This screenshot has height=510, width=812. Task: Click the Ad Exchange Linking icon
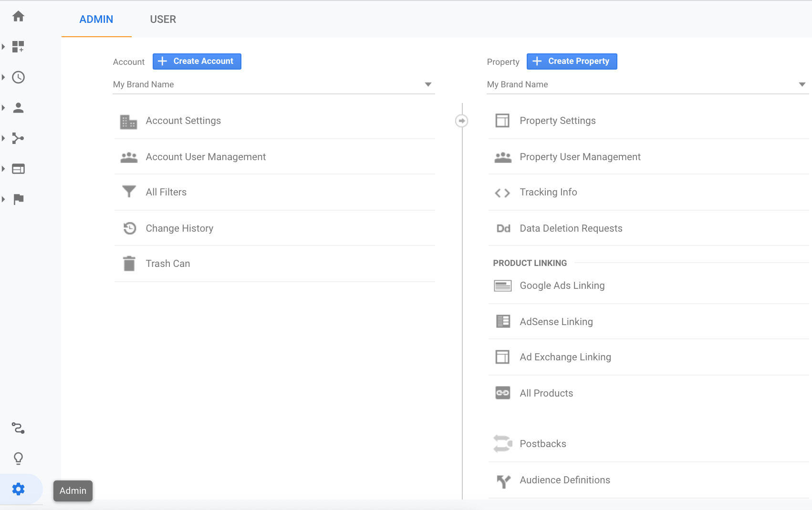tap(502, 357)
